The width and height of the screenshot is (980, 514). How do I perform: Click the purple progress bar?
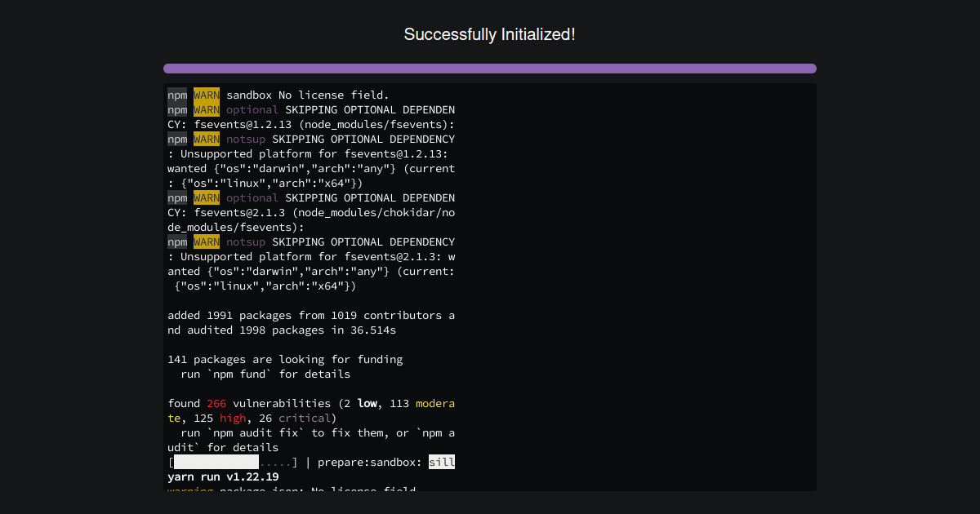(x=489, y=69)
